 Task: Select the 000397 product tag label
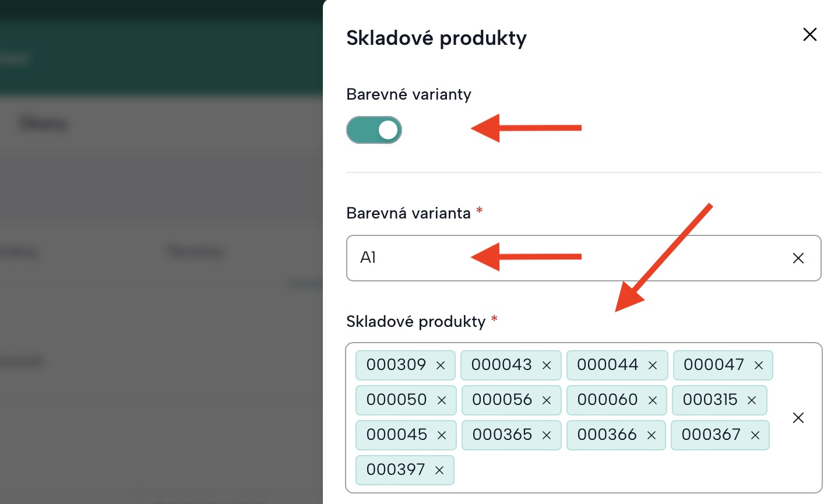[396, 470]
